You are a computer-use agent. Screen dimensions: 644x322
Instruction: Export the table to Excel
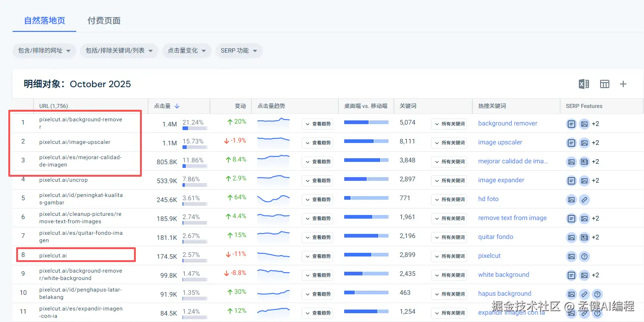tap(583, 84)
